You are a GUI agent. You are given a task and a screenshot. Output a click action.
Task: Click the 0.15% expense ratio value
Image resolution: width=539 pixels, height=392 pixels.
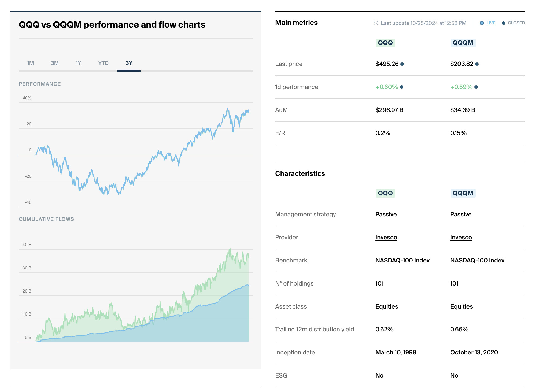(458, 133)
